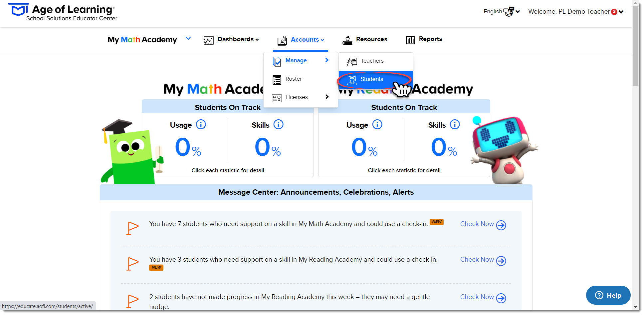Choose Students from Manage submenu
Screen dimensions: 644x315
(376, 79)
